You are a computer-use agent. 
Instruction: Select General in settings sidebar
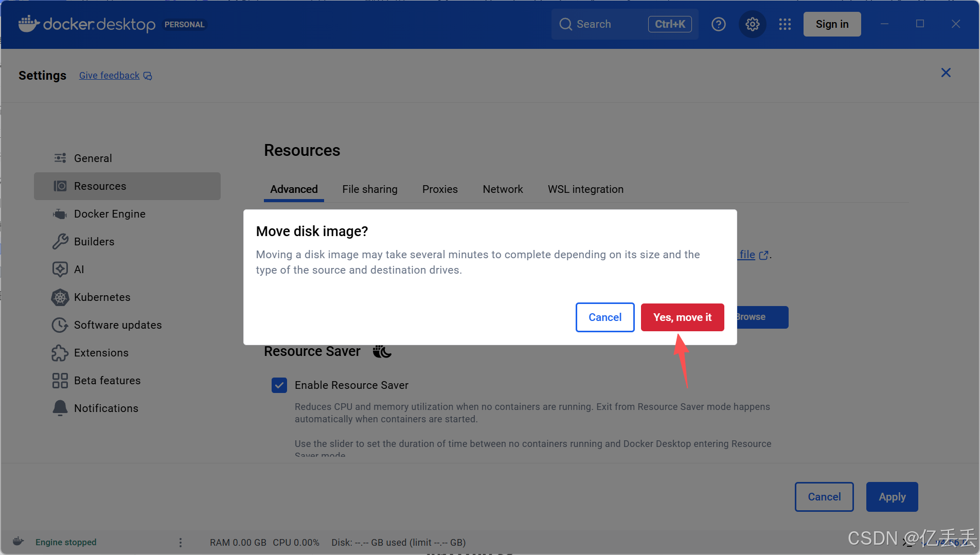pyautogui.click(x=127, y=158)
